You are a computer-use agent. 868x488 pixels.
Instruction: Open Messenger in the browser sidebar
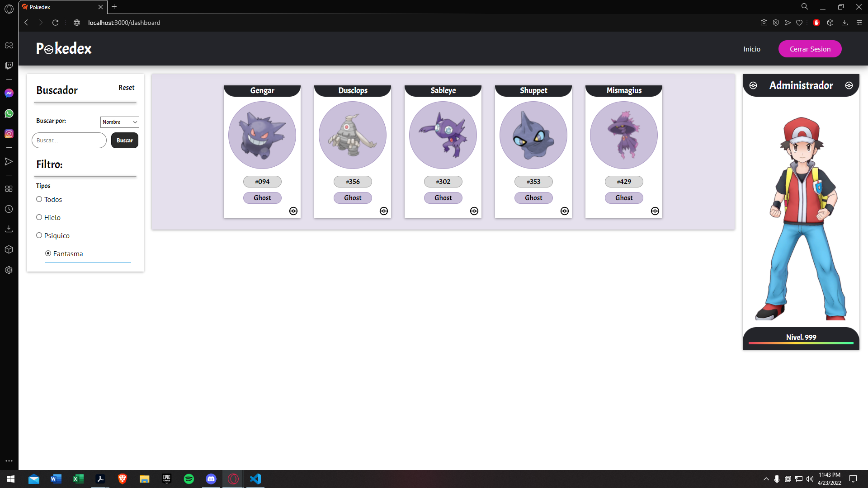[9, 93]
